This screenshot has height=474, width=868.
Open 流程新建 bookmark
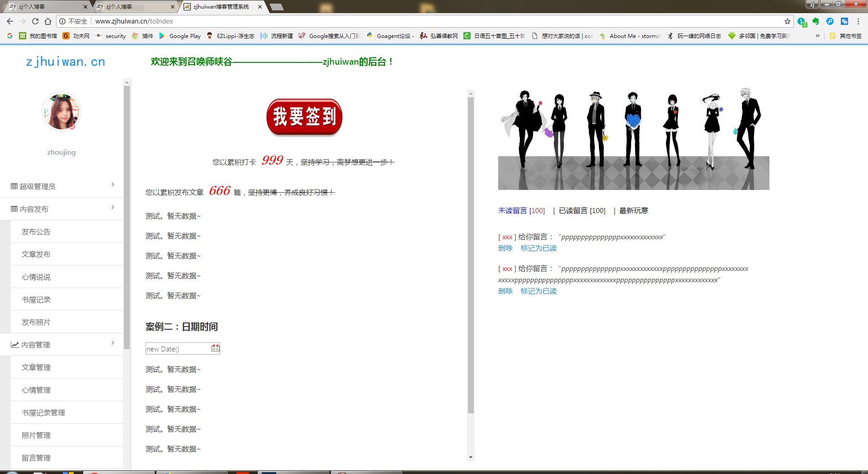click(277, 36)
